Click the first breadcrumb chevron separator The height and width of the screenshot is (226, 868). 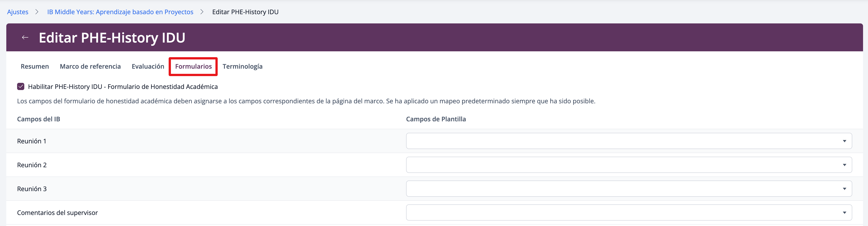[x=37, y=12]
